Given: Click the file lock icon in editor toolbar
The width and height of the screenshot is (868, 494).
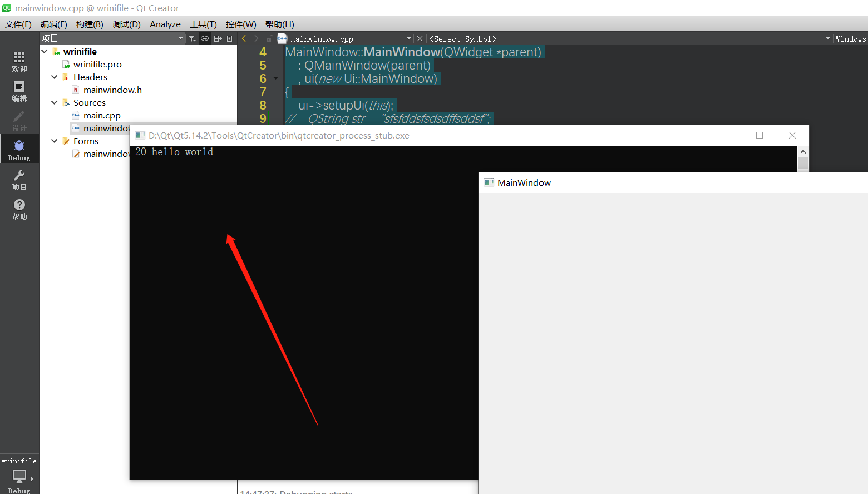Looking at the screenshot, I should (269, 38).
